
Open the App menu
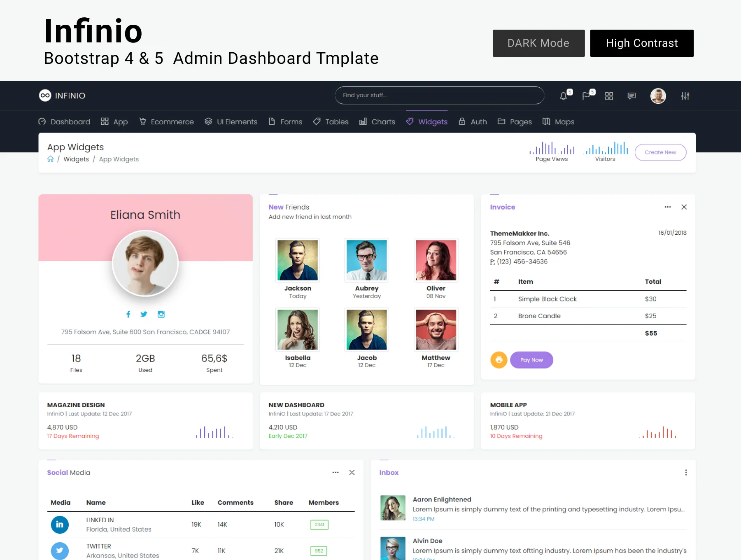114,122
